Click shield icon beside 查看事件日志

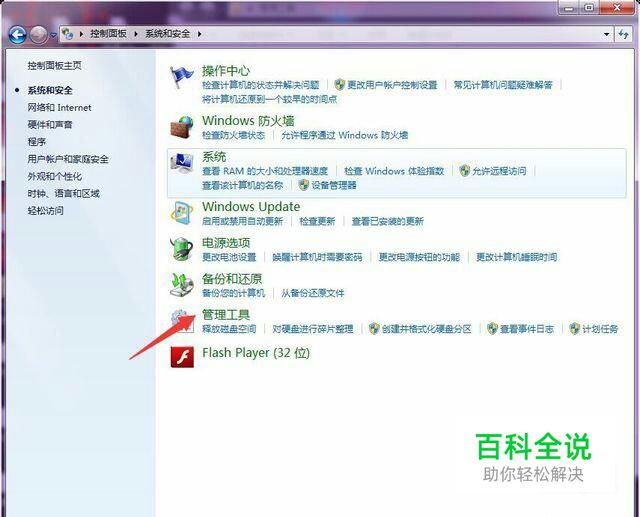click(492, 328)
